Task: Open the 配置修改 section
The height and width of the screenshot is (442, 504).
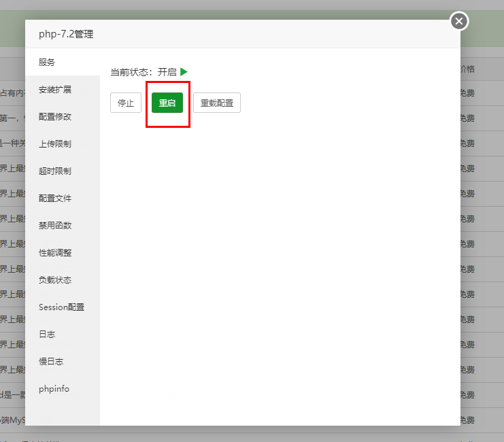Action: coord(55,116)
